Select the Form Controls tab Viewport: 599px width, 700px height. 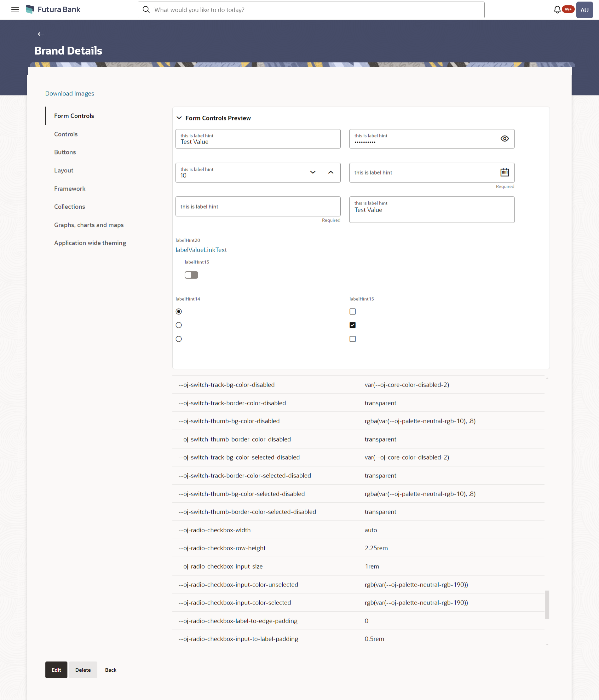tap(74, 116)
